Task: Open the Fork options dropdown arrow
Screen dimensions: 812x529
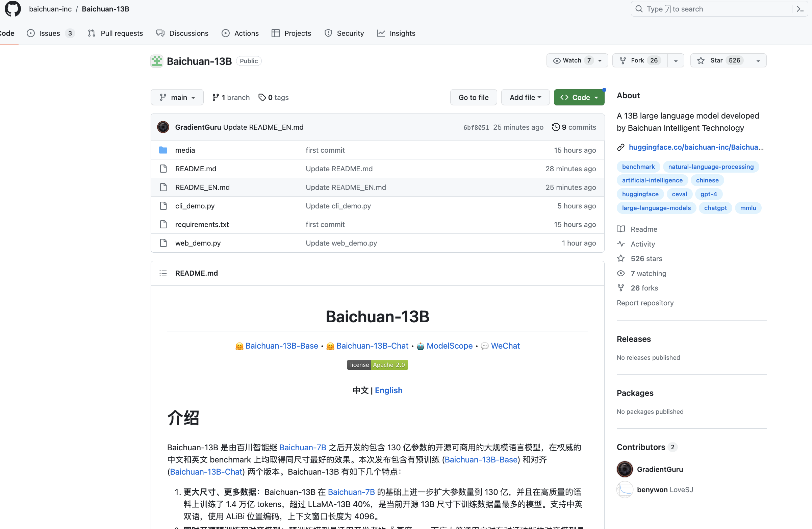Action: [676, 60]
